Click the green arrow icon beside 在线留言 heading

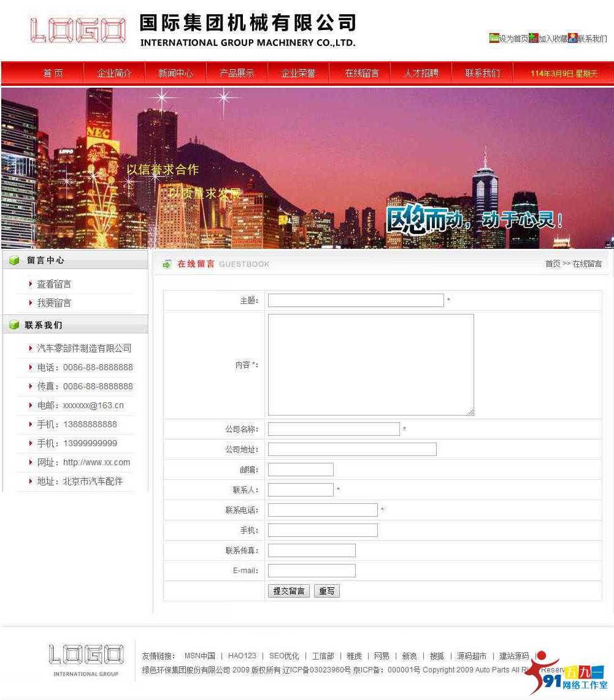(167, 264)
